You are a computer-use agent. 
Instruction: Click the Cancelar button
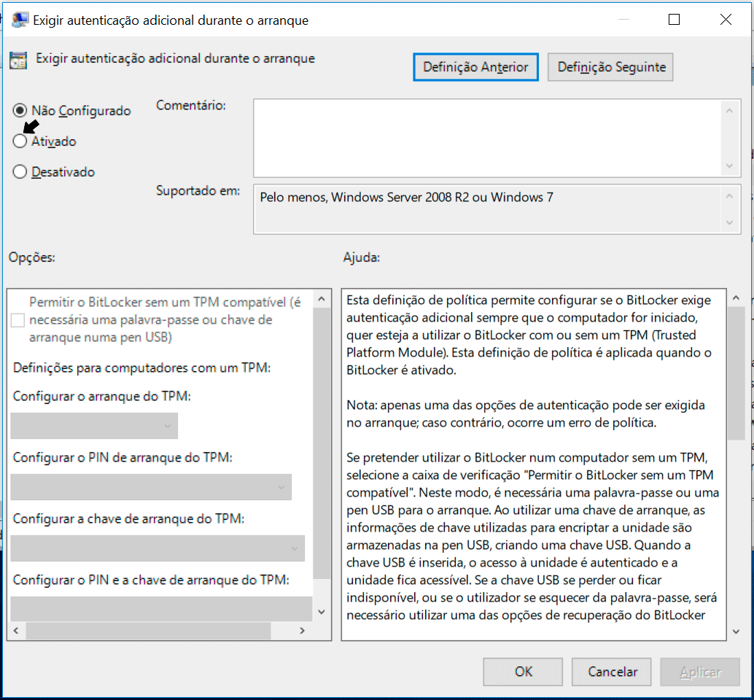point(612,672)
